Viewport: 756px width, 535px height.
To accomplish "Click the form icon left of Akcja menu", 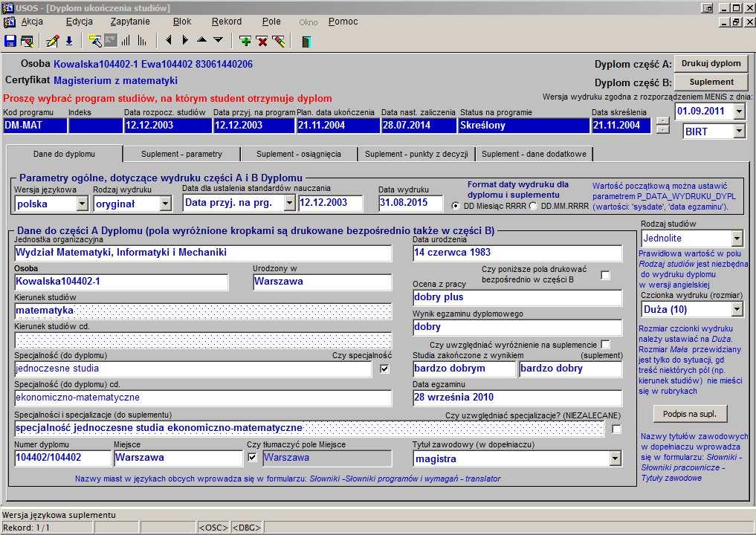I will coord(9,22).
